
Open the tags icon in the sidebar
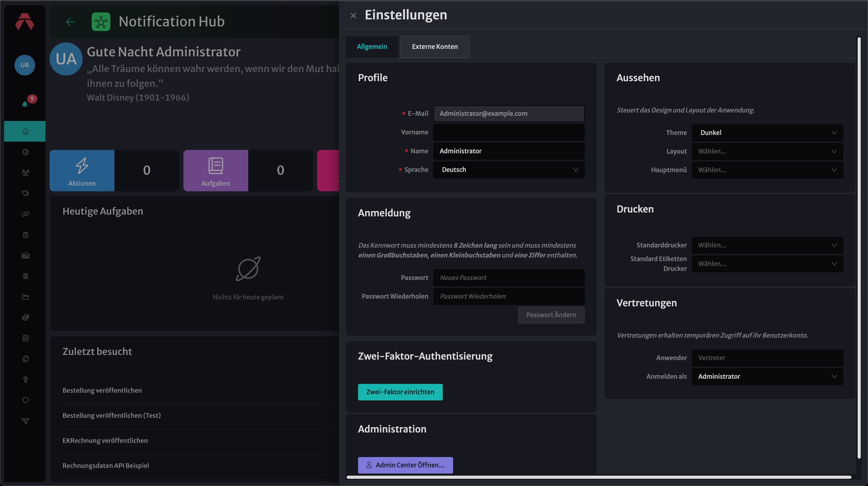[25, 193]
